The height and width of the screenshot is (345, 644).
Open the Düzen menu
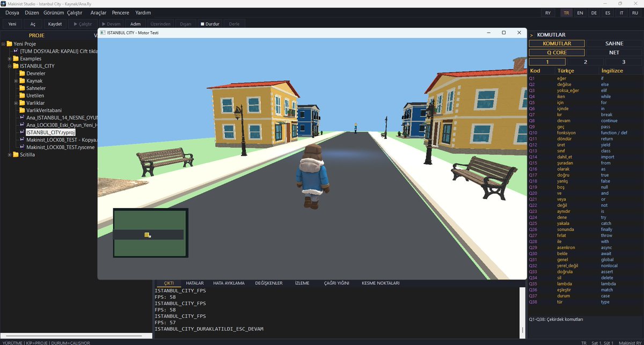(x=32, y=12)
